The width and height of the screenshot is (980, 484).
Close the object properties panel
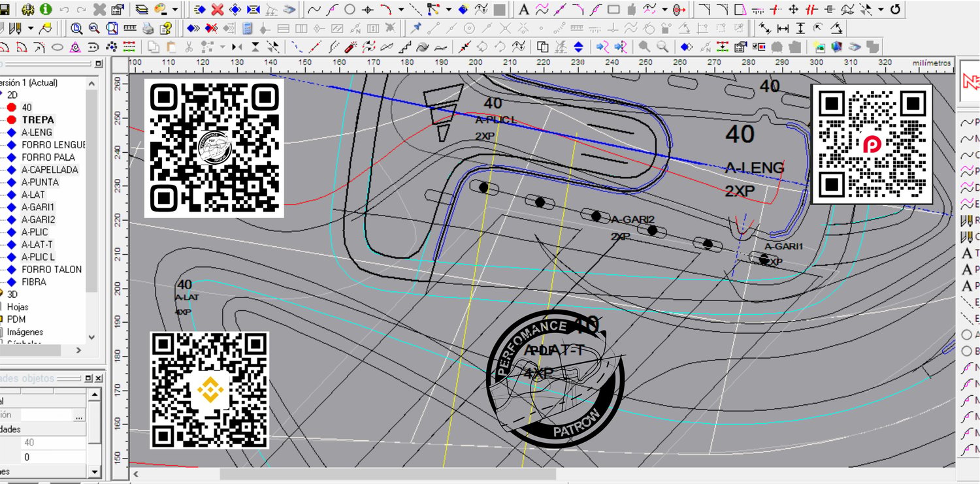98,379
